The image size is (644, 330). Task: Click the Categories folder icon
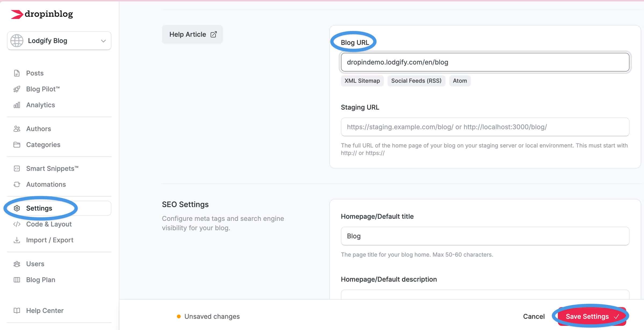17,145
